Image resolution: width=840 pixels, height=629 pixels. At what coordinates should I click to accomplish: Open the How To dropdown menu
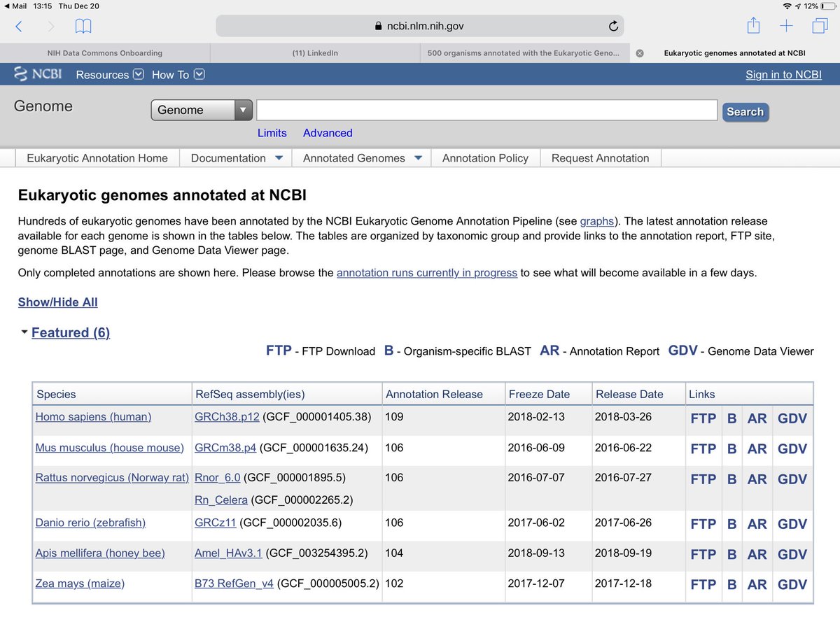(x=178, y=75)
